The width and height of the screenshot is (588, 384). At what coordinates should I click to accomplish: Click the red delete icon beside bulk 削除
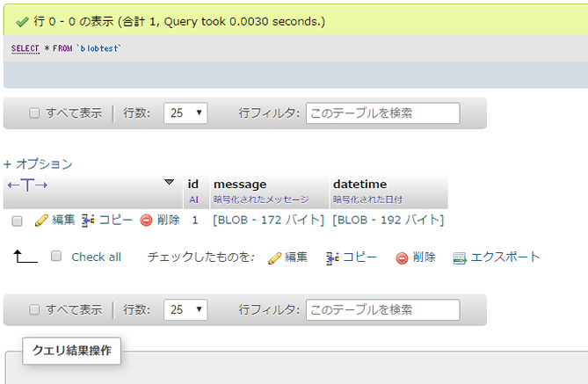coord(402,258)
